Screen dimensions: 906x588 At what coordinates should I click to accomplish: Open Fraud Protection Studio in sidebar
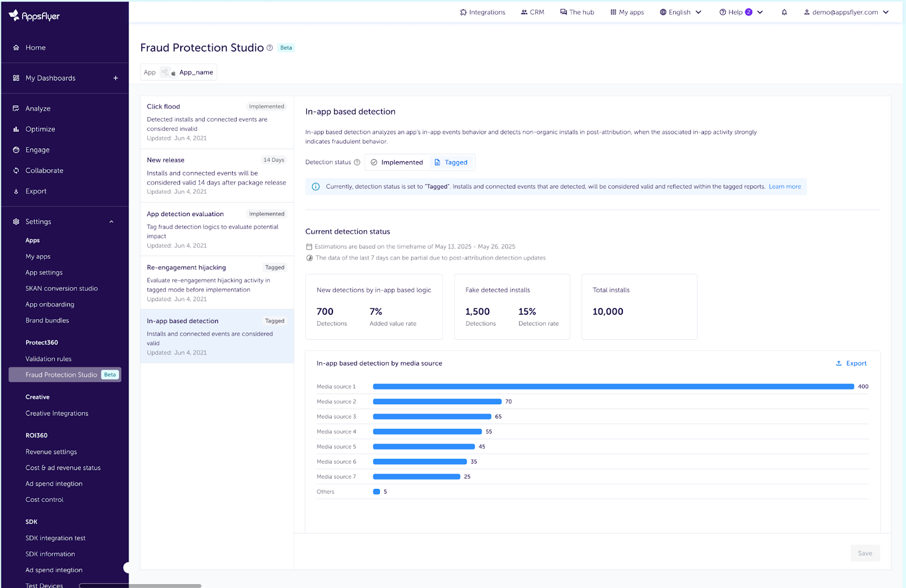click(65, 375)
